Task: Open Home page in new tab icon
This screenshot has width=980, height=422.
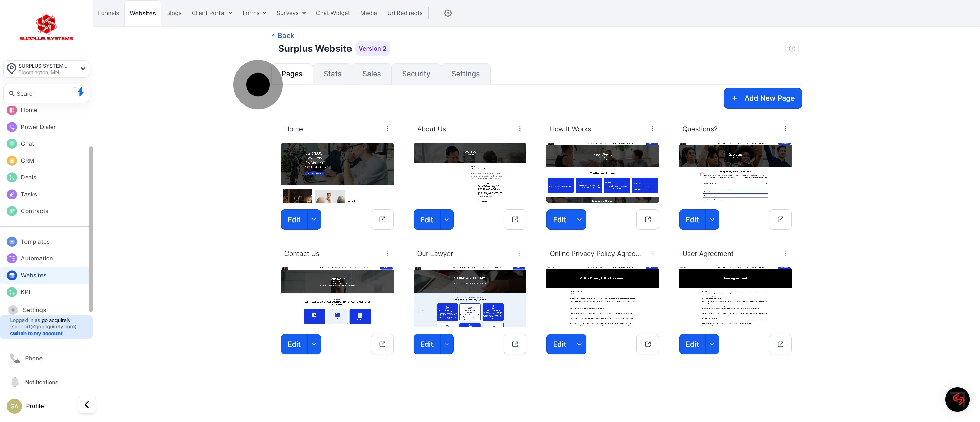Action: [x=382, y=220]
